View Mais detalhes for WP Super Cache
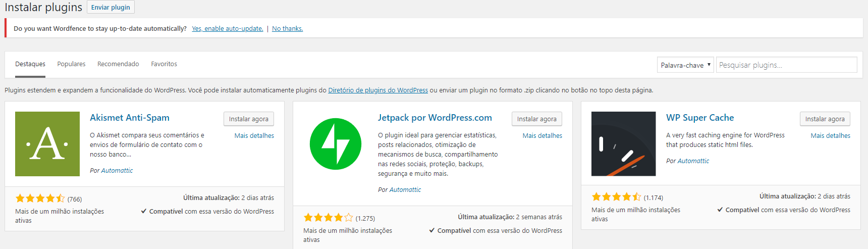This screenshot has height=249, width=868. pos(831,136)
